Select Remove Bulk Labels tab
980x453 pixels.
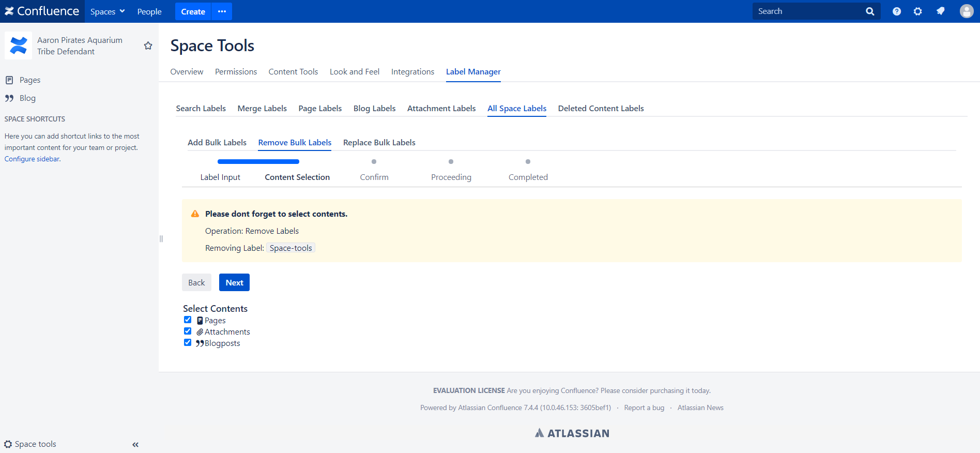295,143
